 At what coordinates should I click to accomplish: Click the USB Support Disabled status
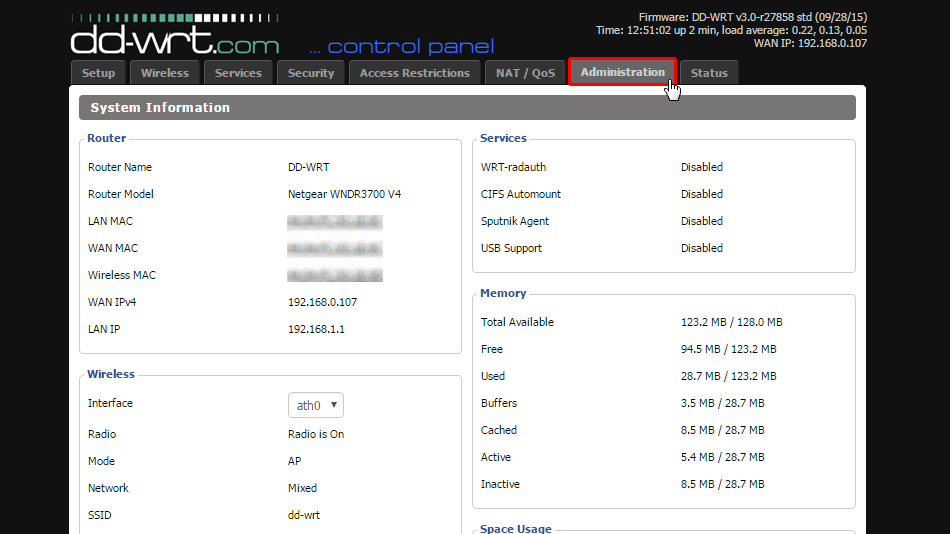click(702, 248)
